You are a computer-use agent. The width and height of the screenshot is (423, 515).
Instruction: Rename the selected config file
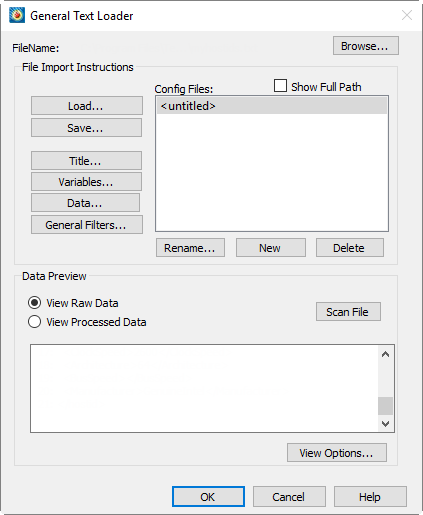click(190, 248)
